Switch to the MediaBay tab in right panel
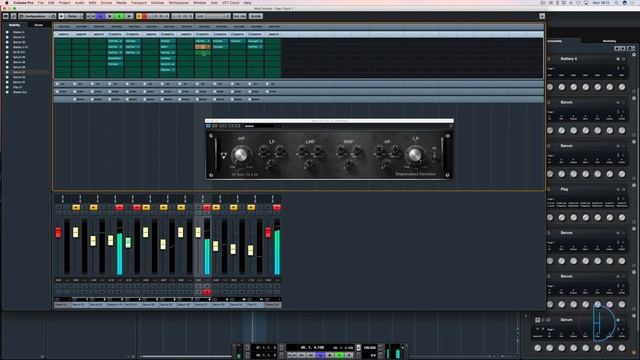This screenshot has width=640, height=360. click(609, 41)
